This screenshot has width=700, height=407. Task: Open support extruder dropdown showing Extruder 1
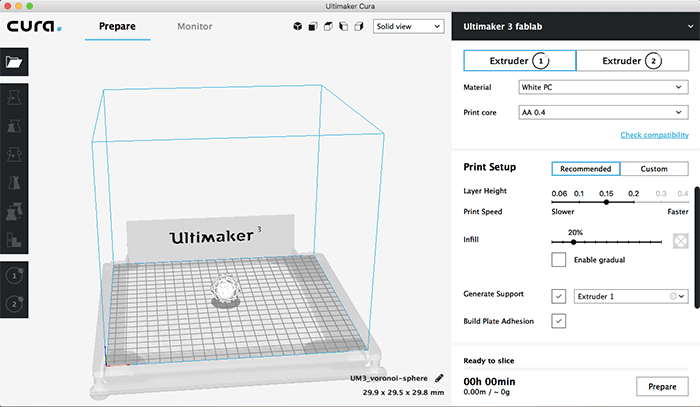[x=631, y=296]
